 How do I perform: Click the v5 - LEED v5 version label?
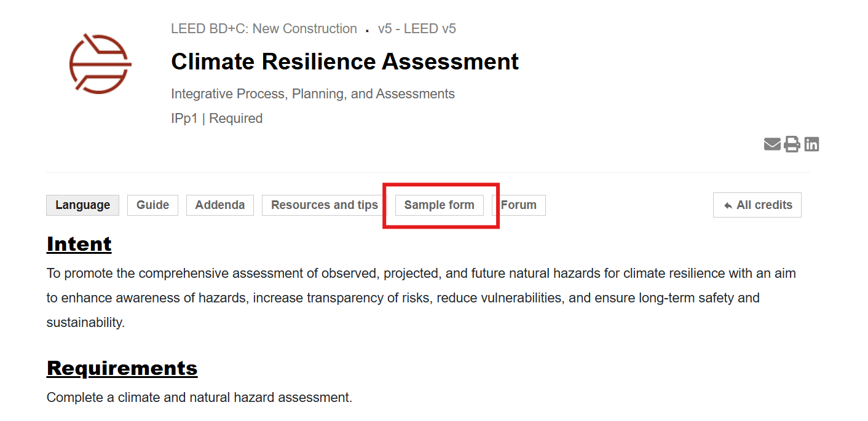pos(417,29)
